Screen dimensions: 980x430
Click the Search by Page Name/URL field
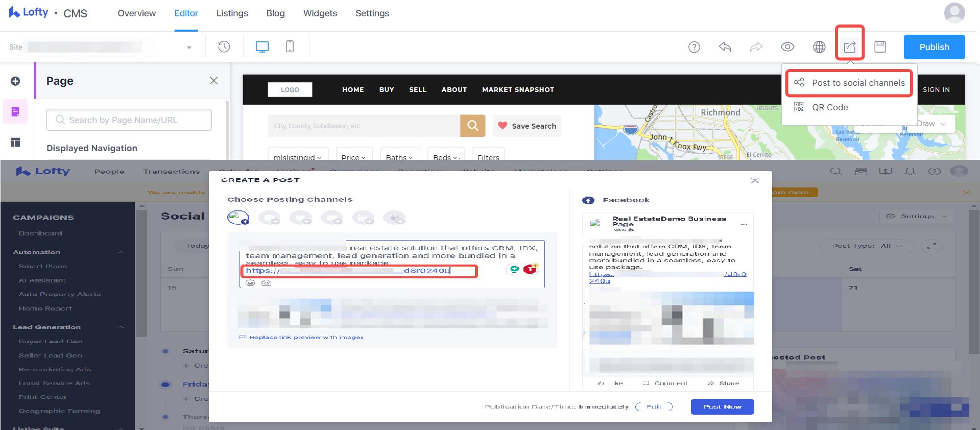(x=129, y=120)
